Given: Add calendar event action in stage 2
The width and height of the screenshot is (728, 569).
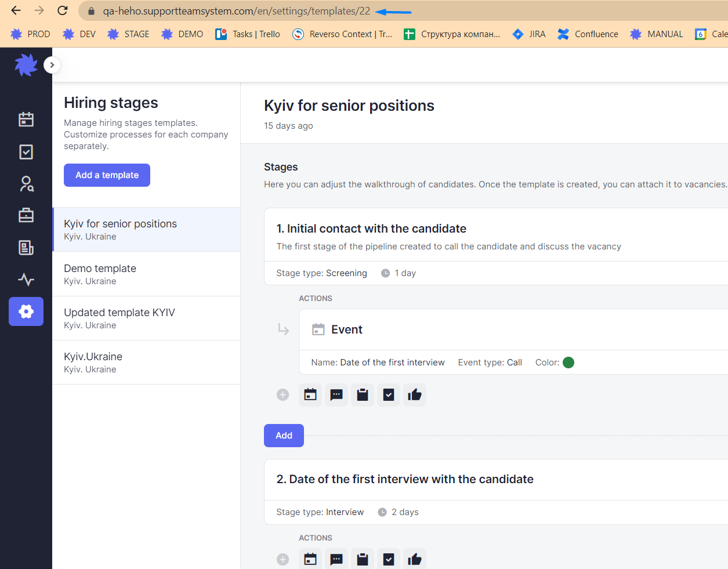Looking at the screenshot, I should tap(310, 559).
